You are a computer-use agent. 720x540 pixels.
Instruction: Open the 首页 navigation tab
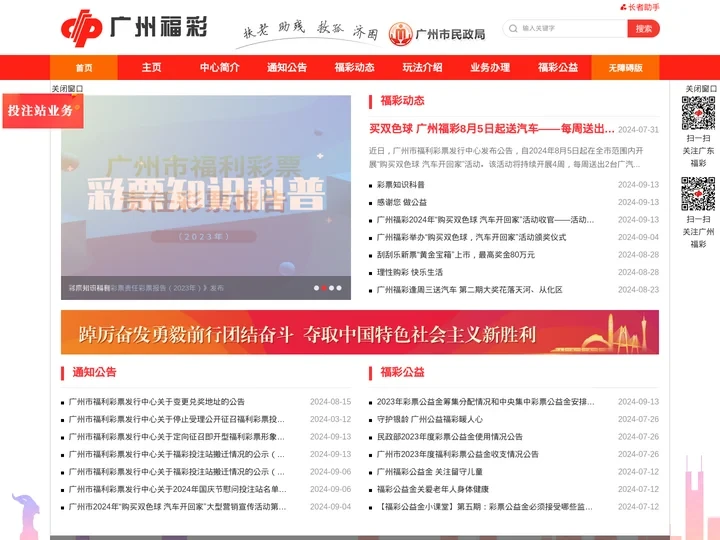[x=84, y=68]
